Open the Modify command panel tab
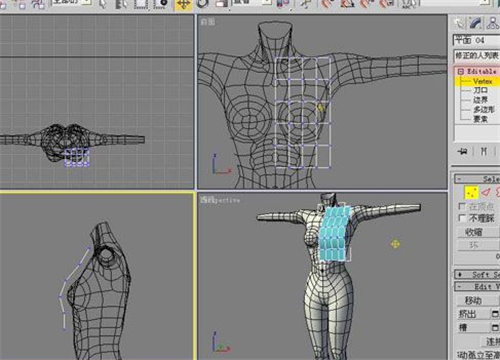 476,23
